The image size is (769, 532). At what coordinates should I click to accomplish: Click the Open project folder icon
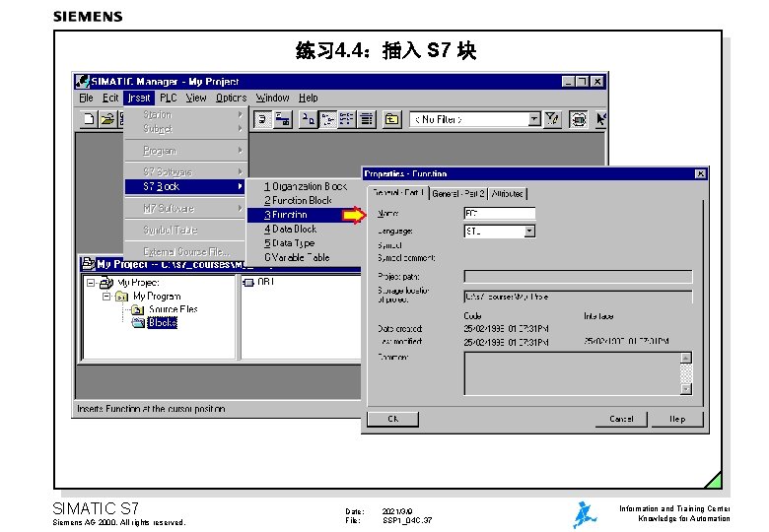coord(106,119)
